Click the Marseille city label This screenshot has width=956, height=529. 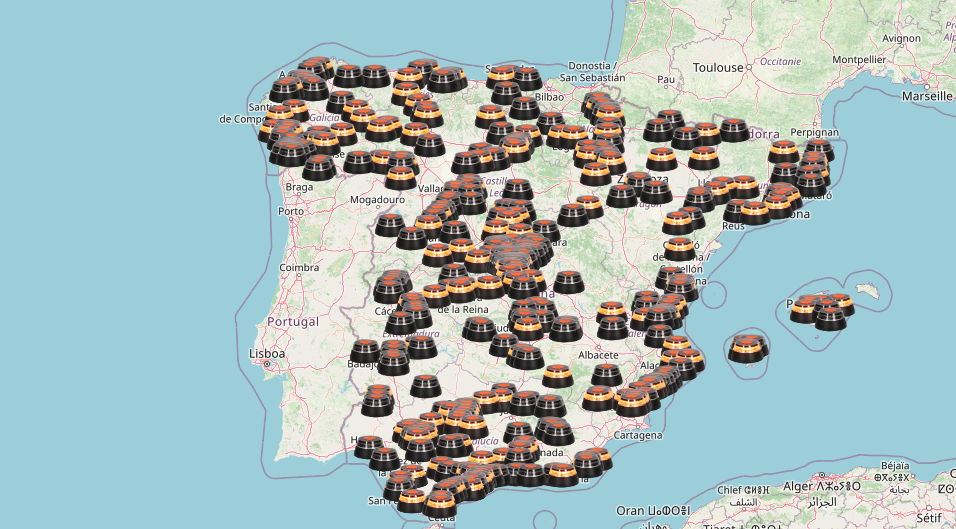[927, 96]
